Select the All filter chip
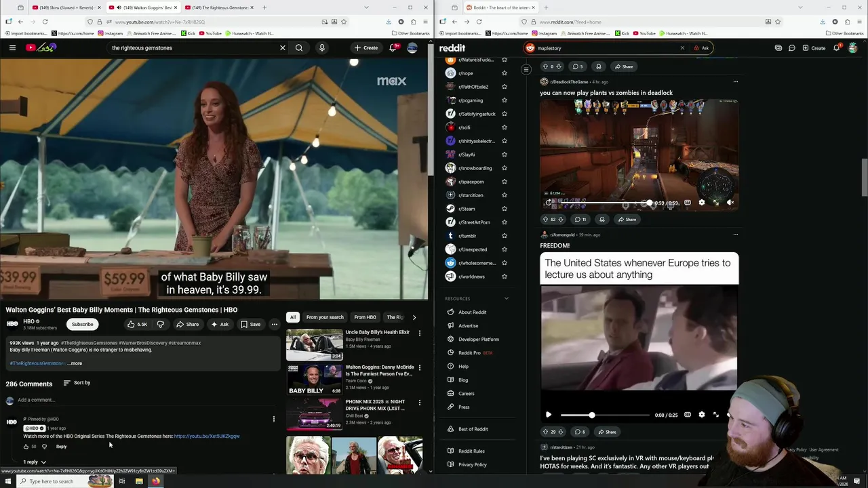Viewport: 868px width, 488px height. coord(293,317)
